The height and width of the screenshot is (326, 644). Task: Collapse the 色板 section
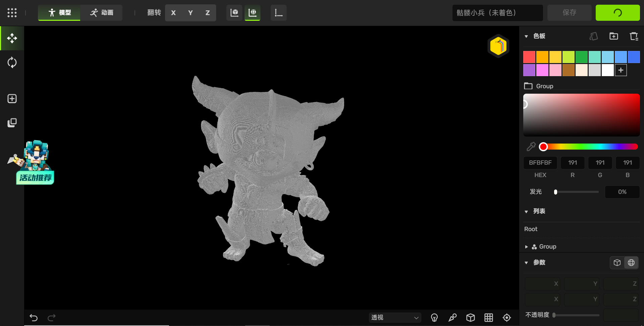click(x=526, y=36)
